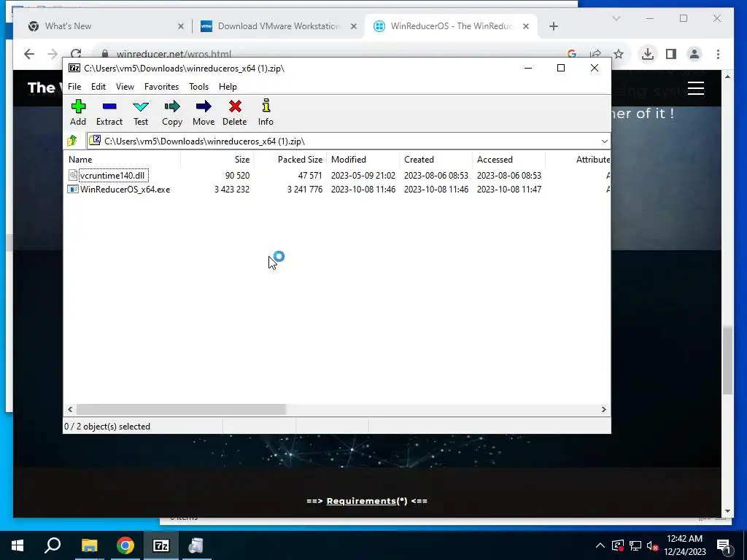Reload the WinReducer page

click(76, 54)
